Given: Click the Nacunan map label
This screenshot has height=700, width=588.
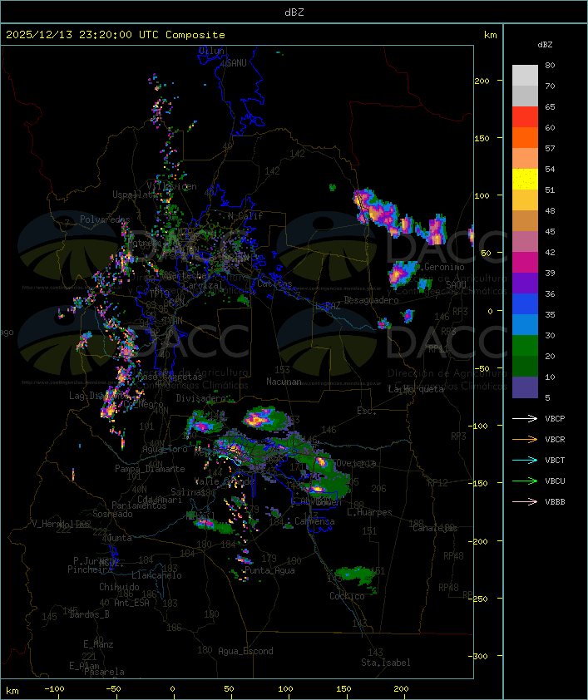Looking at the screenshot, I should coord(284,382).
